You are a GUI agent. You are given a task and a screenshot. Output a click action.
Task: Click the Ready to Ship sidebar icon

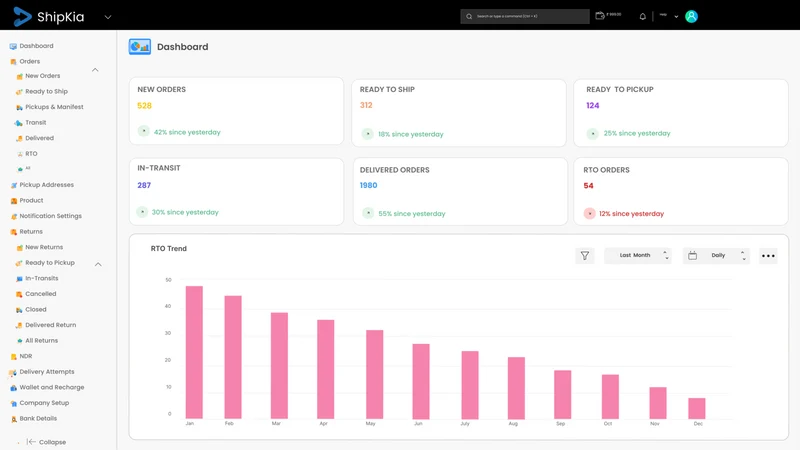point(19,92)
